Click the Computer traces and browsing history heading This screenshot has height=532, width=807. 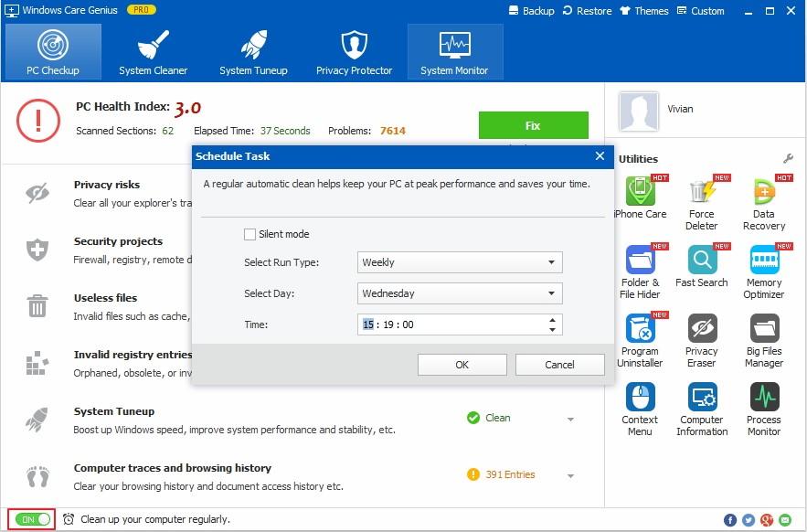pyautogui.click(x=173, y=468)
